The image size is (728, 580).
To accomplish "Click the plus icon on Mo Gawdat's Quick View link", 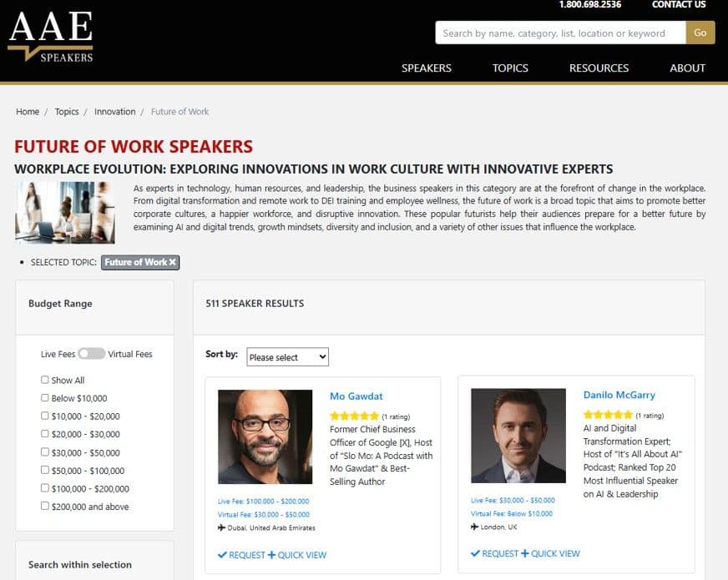I will coord(271,555).
